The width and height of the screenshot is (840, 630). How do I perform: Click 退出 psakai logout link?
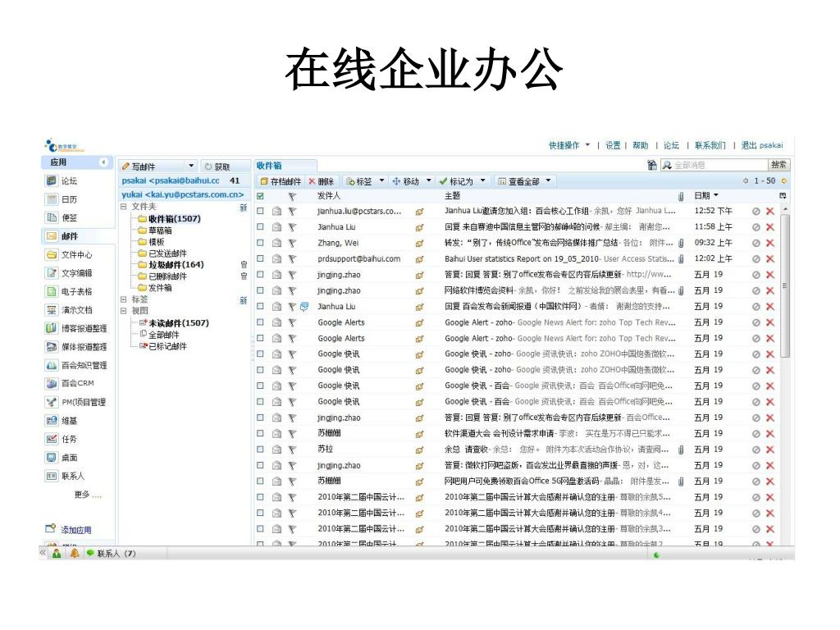[x=762, y=145]
